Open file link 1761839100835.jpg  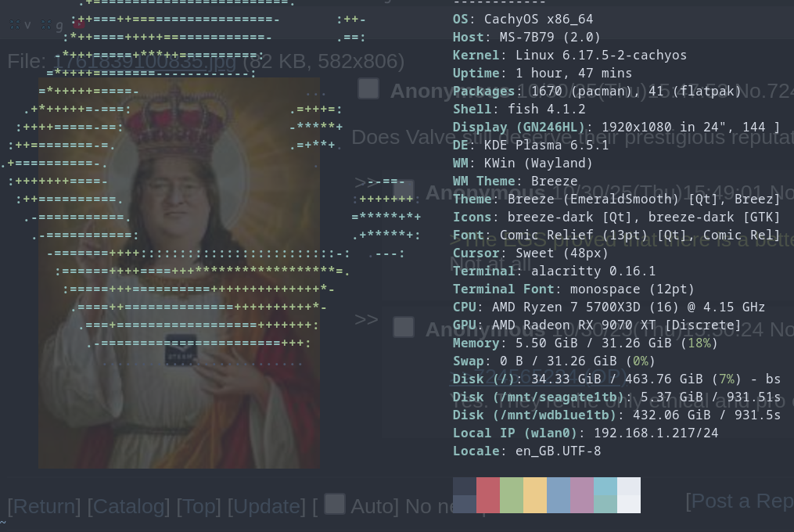click(145, 61)
